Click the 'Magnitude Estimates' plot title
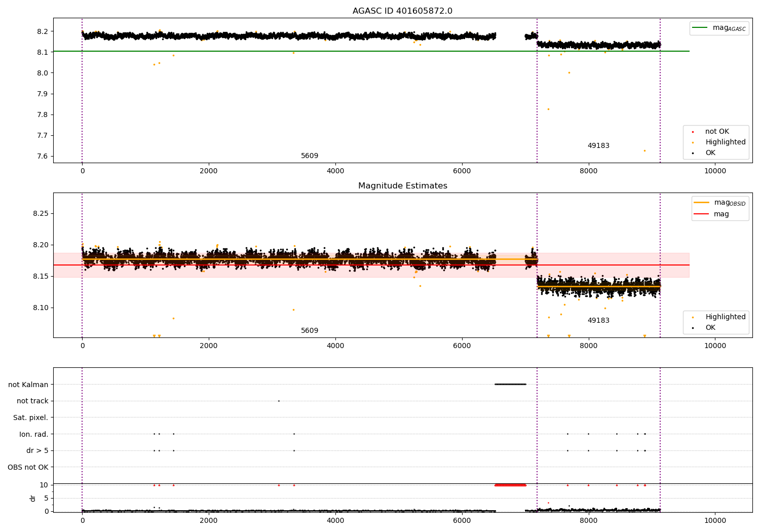This screenshot has height=532, width=760. coord(402,186)
